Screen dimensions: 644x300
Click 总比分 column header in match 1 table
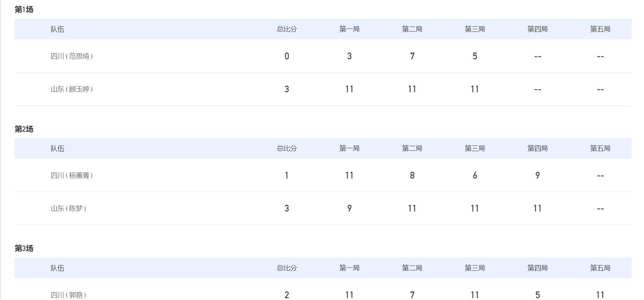(287, 29)
